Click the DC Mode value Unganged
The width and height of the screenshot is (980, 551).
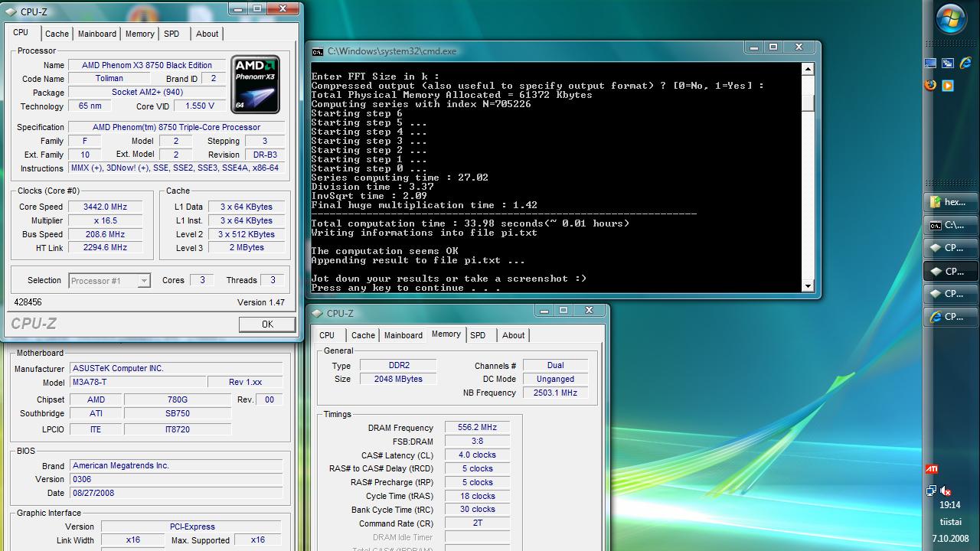pos(555,379)
